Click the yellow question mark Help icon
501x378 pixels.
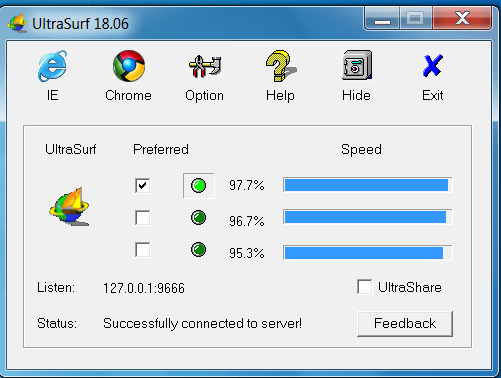[281, 66]
